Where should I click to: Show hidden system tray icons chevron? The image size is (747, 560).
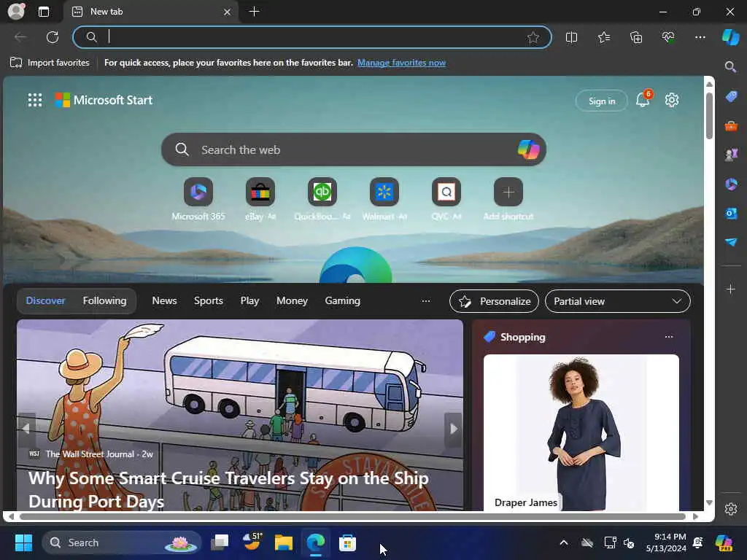point(564,542)
